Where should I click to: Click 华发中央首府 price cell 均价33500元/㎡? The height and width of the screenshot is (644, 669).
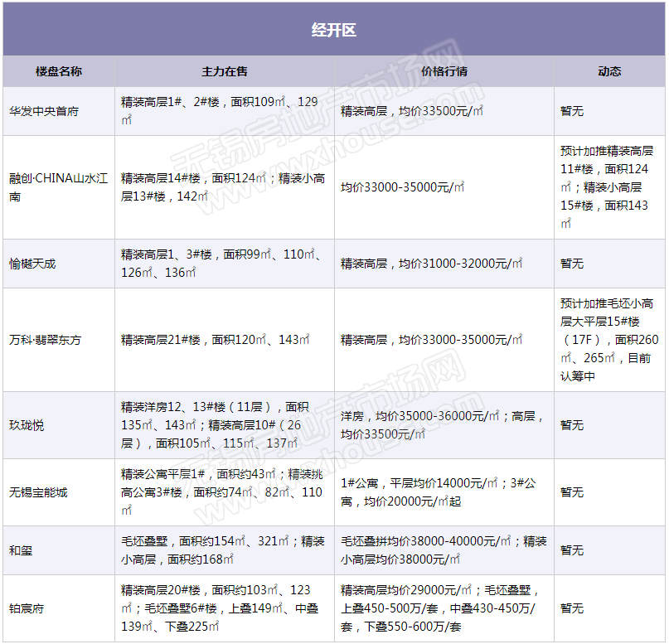[x=412, y=111]
